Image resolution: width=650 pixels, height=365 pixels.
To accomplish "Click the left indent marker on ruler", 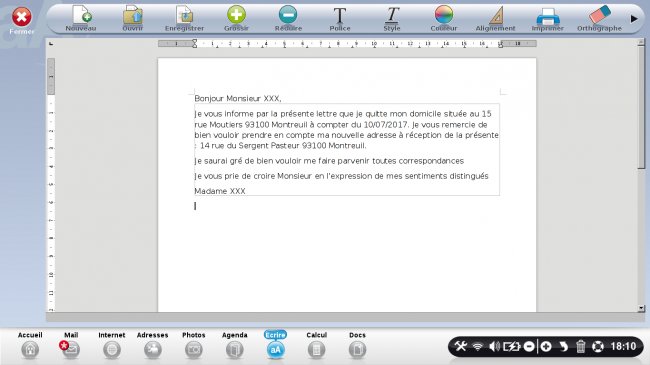I will point(194,43).
